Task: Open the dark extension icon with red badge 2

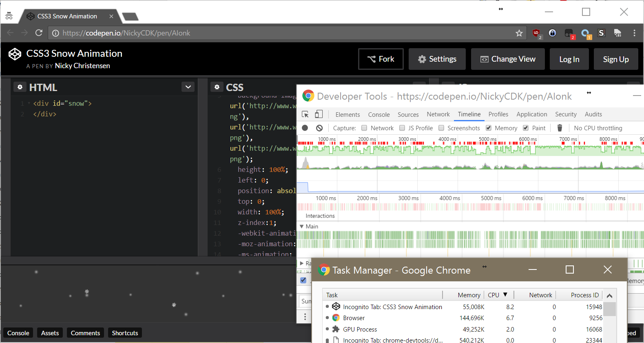Action: click(569, 33)
